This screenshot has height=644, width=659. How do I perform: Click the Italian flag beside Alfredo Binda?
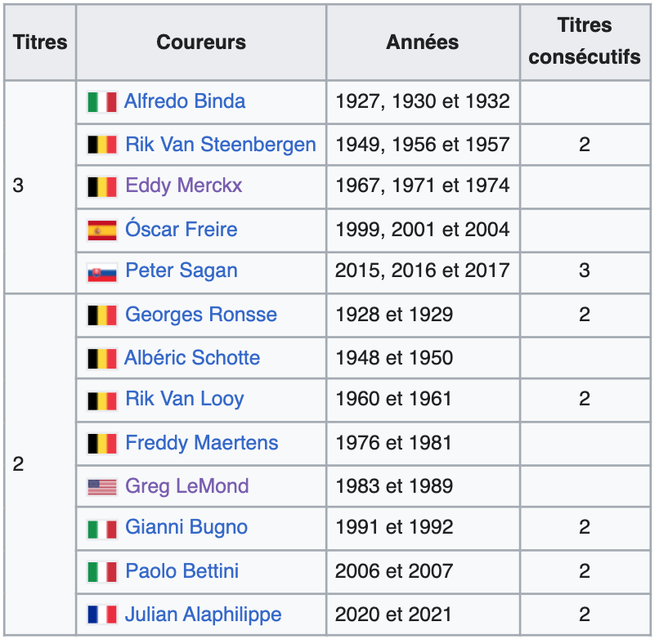click(102, 102)
